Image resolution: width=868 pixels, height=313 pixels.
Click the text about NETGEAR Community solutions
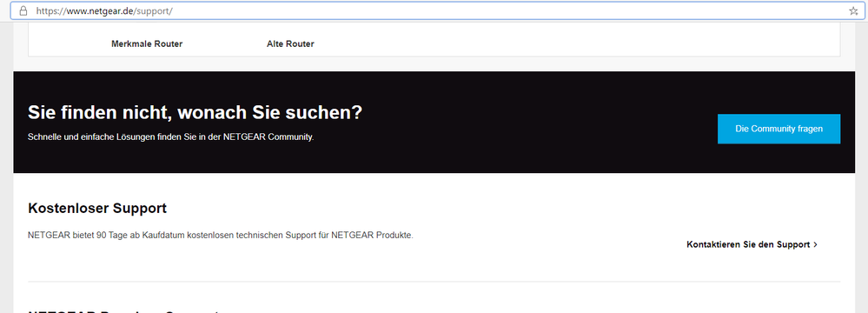coord(170,137)
